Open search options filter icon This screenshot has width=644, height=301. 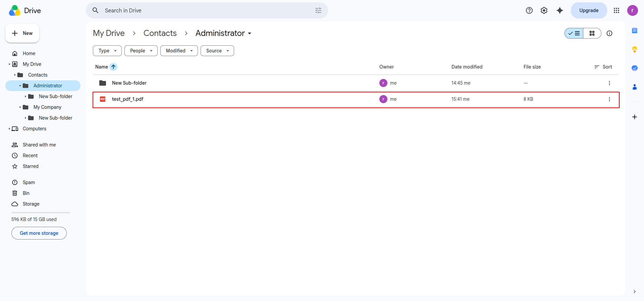point(318,10)
